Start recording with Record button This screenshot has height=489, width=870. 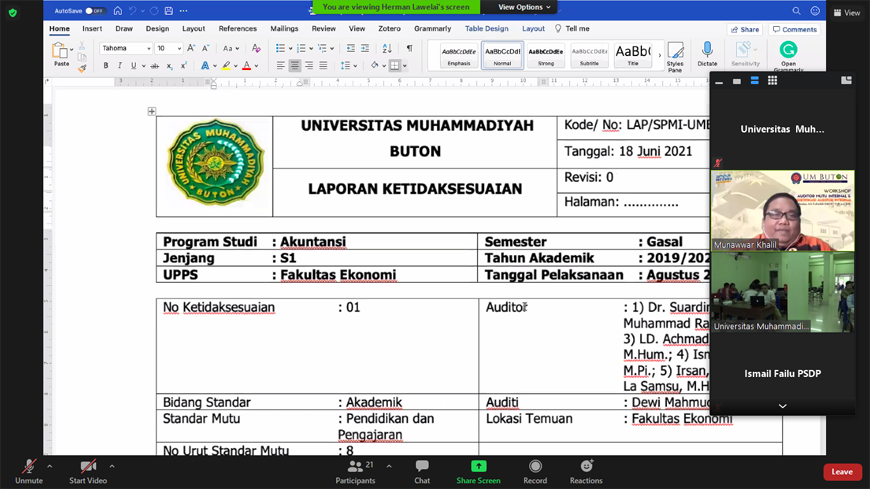(535, 472)
